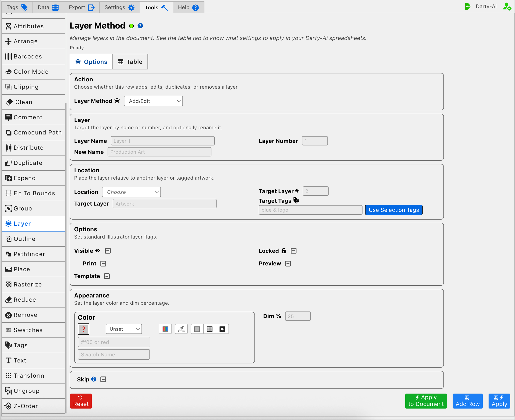515x420 pixels.
Task: Click the Darty-Ai user settings icon
Action: click(507, 7)
